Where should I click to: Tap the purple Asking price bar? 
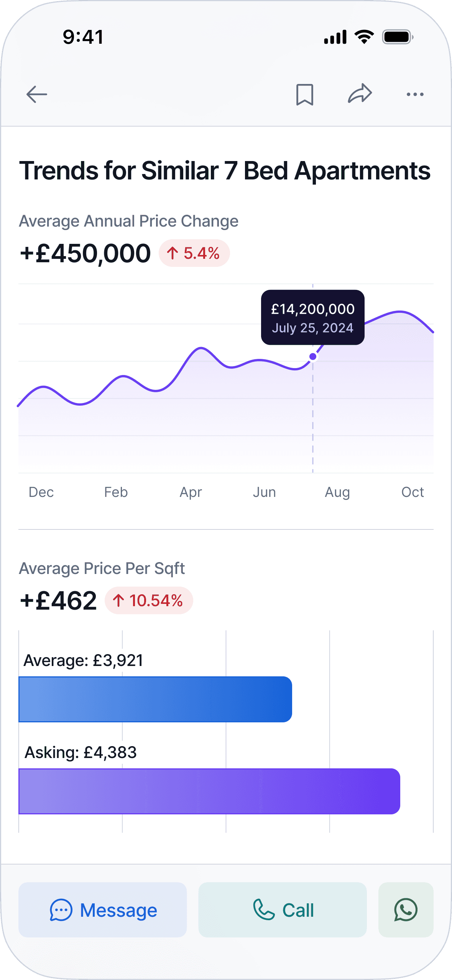(209, 791)
